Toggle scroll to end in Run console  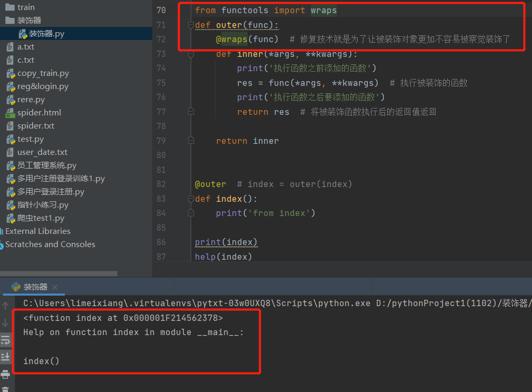coord(5,356)
